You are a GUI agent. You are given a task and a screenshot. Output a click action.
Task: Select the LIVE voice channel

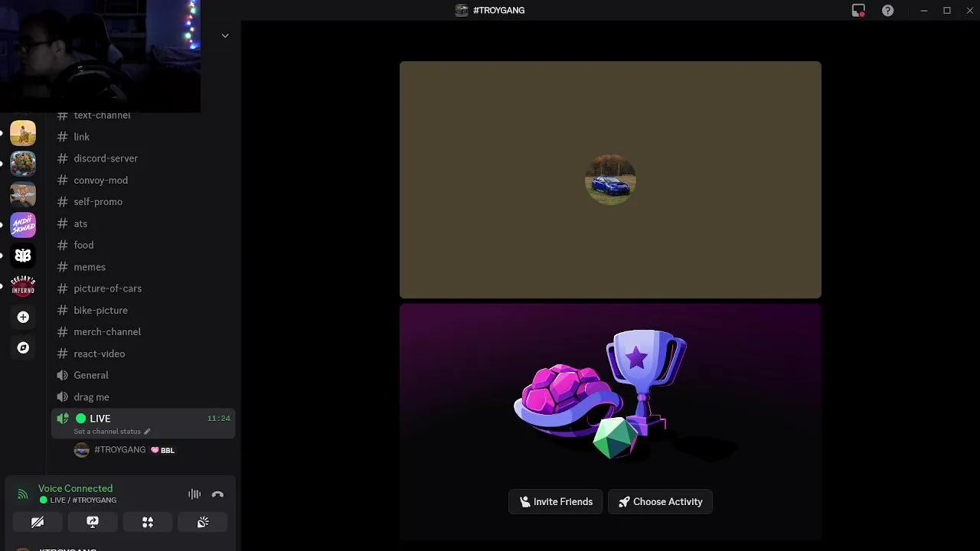click(x=143, y=423)
